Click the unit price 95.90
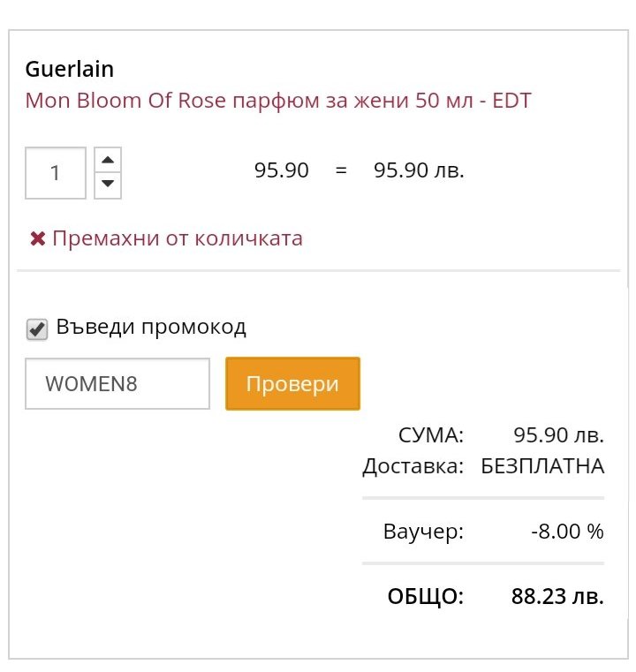Image resolution: width=636 pixels, height=672 pixels. coord(281,170)
